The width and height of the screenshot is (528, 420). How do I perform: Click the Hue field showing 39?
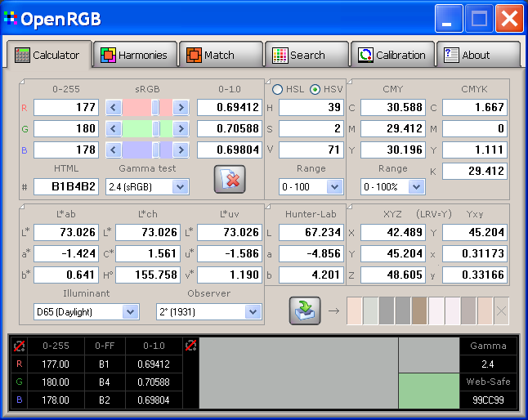coord(311,107)
